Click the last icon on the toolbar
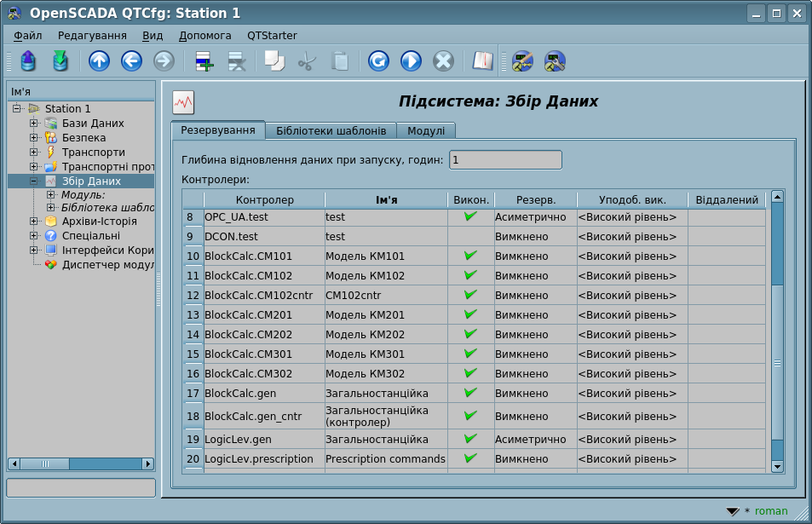Screen dimensions: 812x524 click(555, 60)
